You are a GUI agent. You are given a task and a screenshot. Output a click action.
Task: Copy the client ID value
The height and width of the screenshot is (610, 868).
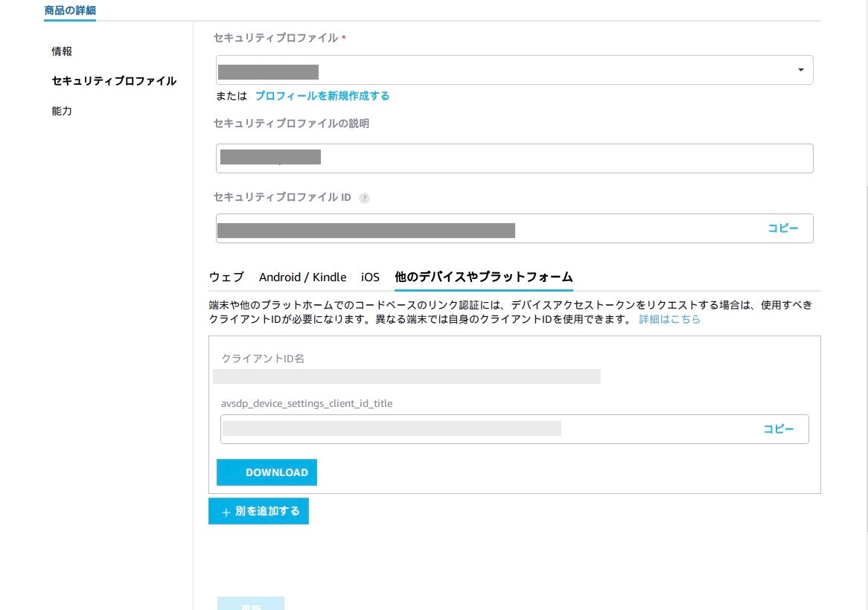[x=779, y=429]
